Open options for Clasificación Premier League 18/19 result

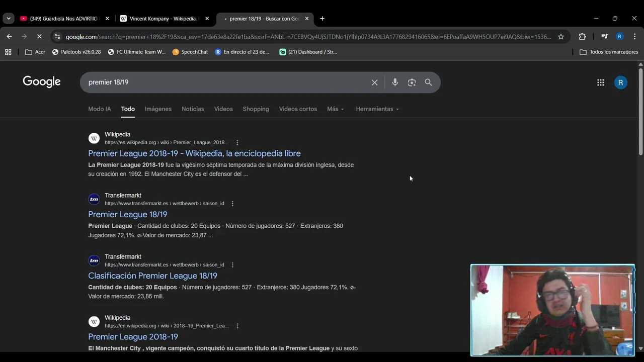[232, 265]
